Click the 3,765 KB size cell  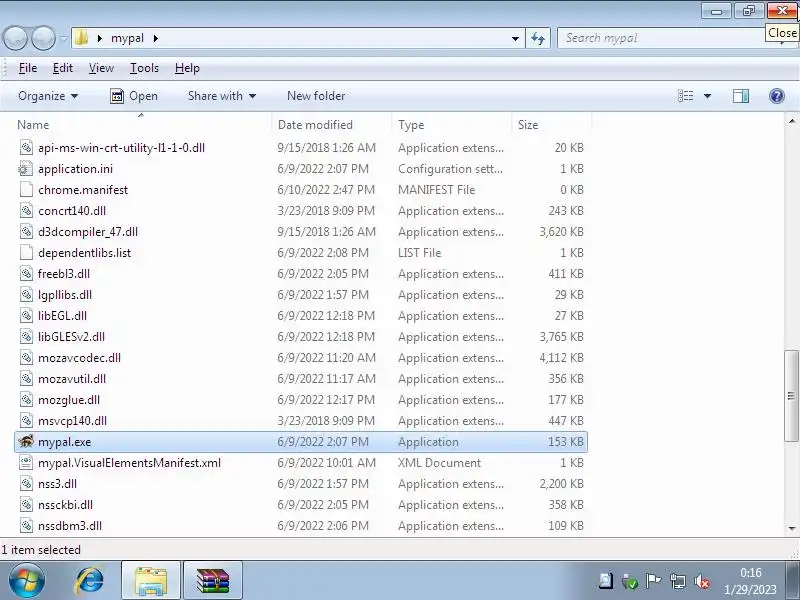coord(561,337)
